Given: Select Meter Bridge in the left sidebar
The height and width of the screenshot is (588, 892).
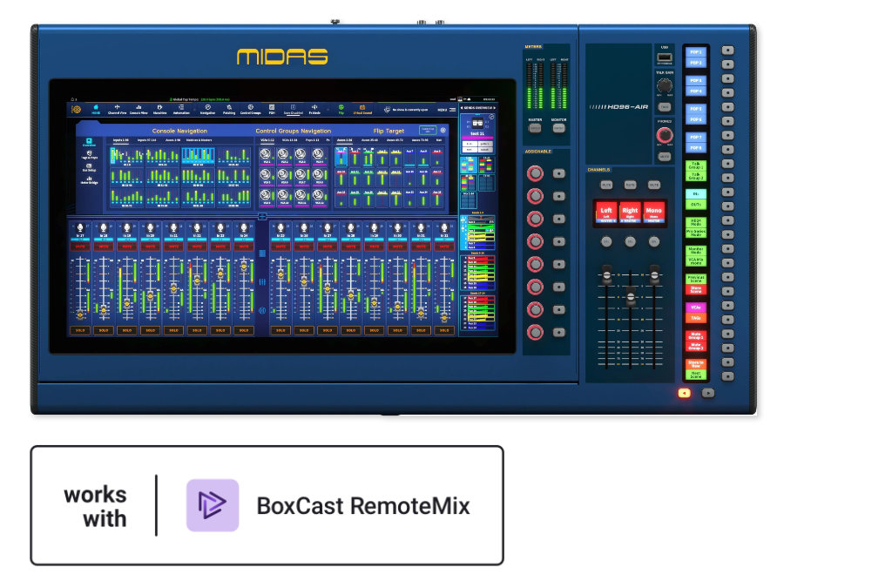Looking at the screenshot, I should [x=90, y=179].
